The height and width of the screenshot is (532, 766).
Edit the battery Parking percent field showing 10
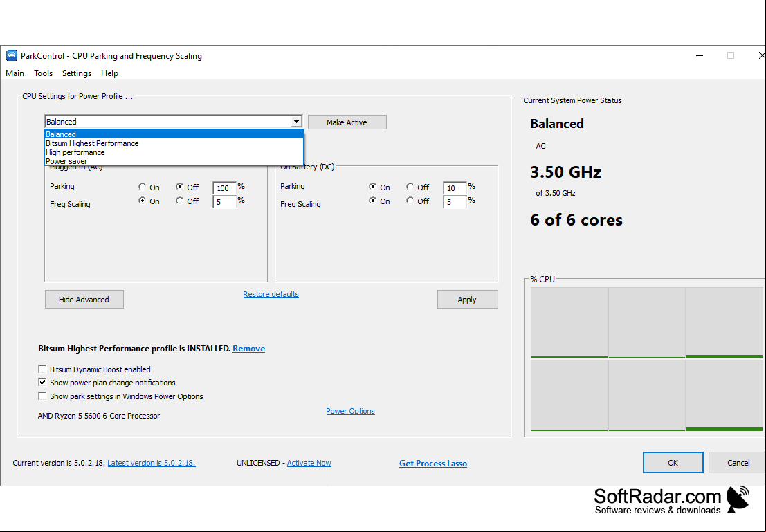tap(455, 188)
